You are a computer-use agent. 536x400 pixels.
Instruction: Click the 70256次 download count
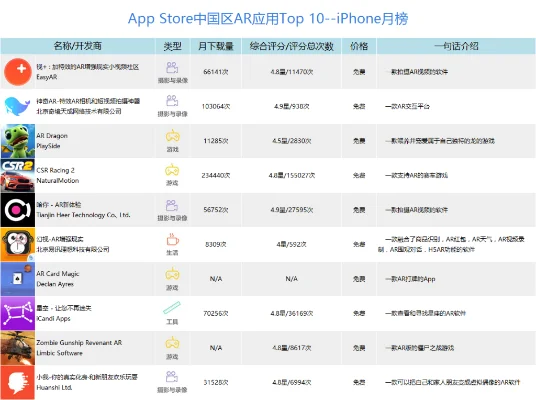[216, 314]
